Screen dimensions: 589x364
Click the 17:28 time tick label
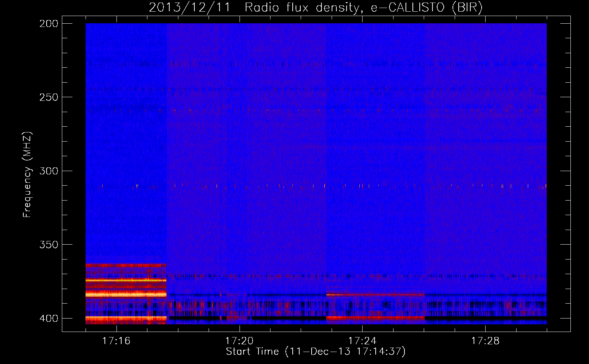(485, 341)
